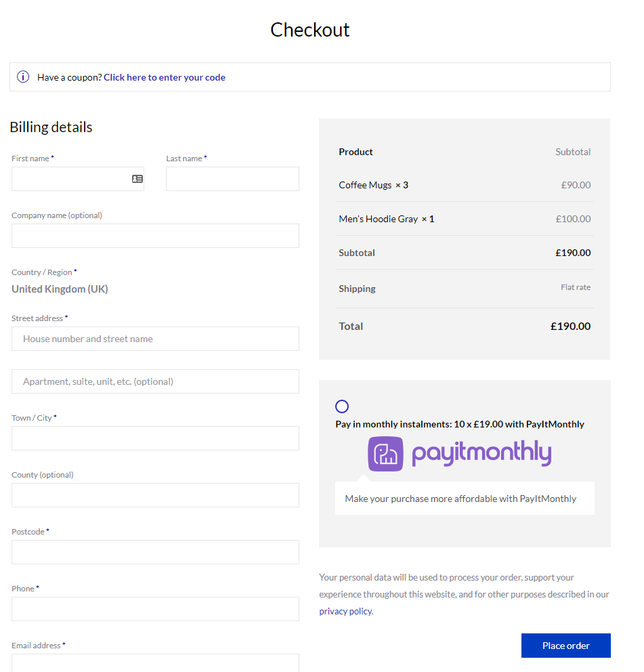Image resolution: width=644 pixels, height=672 pixels.
Task: Click the Email address input box
Action: [155, 663]
